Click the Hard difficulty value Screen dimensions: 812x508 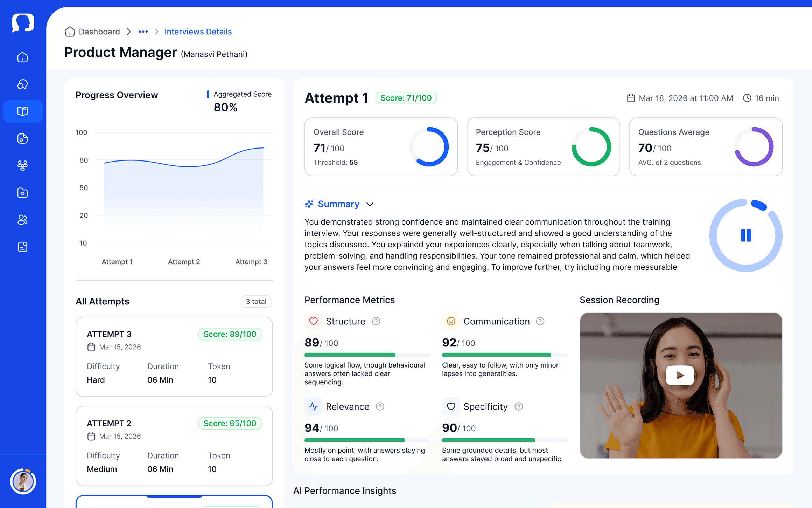tap(96, 380)
